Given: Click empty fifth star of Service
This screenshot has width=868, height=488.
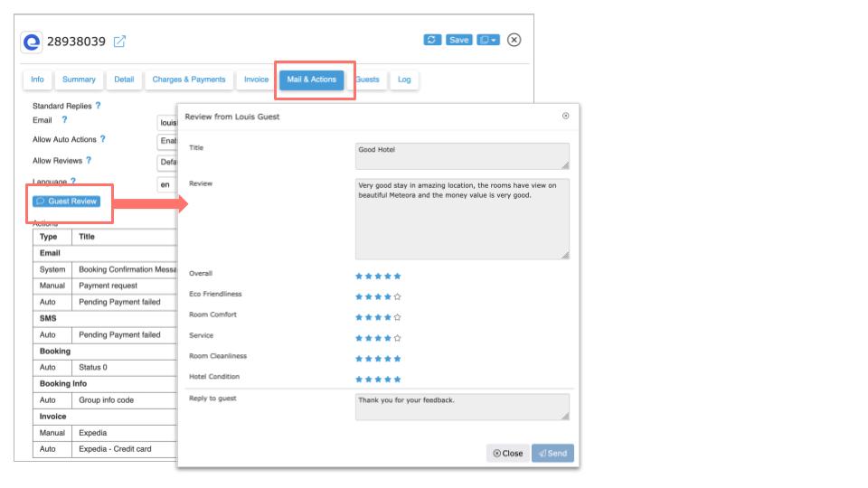Looking at the screenshot, I should coord(397,338).
